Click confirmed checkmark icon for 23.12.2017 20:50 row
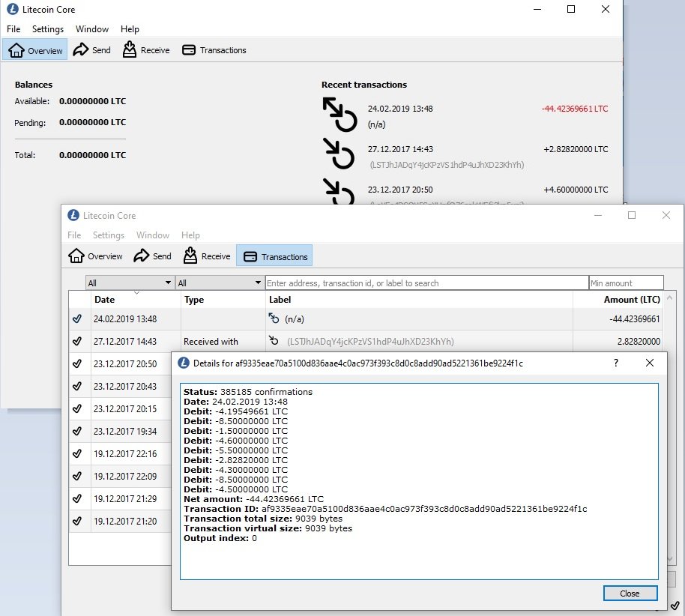 [x=77, y=363]
